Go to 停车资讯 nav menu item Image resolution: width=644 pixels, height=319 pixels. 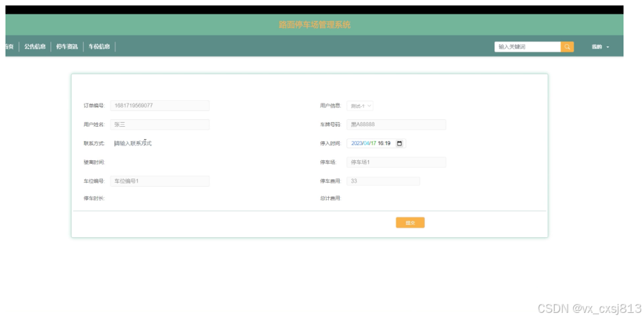click(x=67, y=46)
